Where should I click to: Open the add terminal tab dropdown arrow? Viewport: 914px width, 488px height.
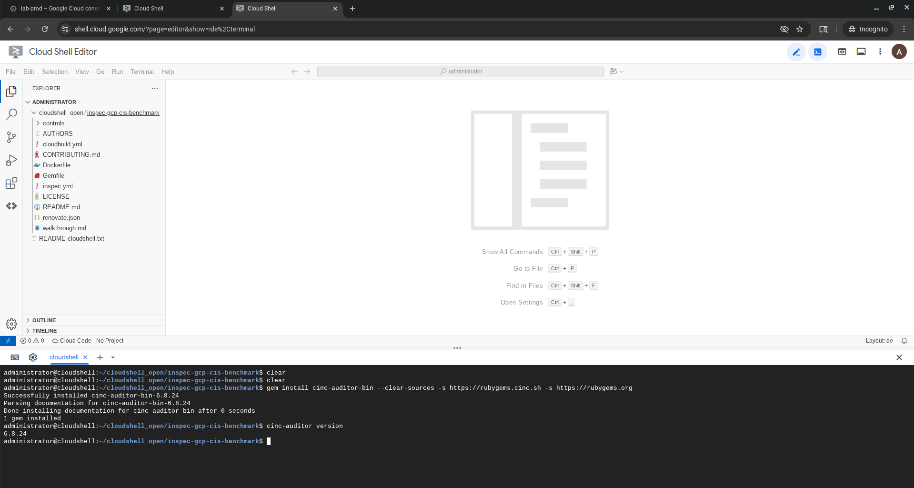click(113, 357)
